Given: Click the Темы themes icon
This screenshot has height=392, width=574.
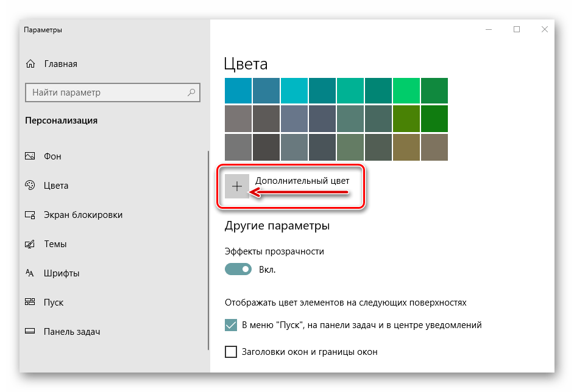Looking at the screenshot, I should tap(30, 244).
